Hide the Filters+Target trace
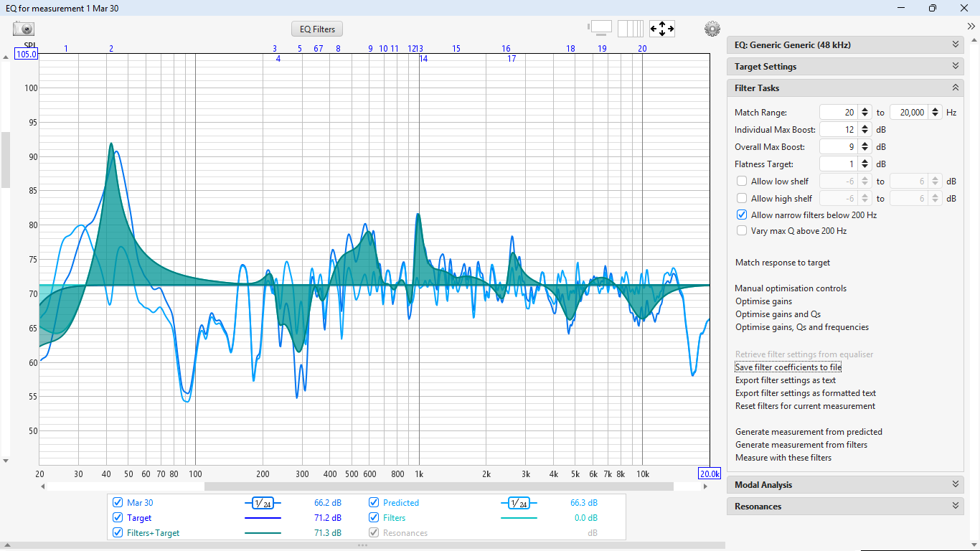Viewport: 980px width, 551px height. tap(118, 533)
